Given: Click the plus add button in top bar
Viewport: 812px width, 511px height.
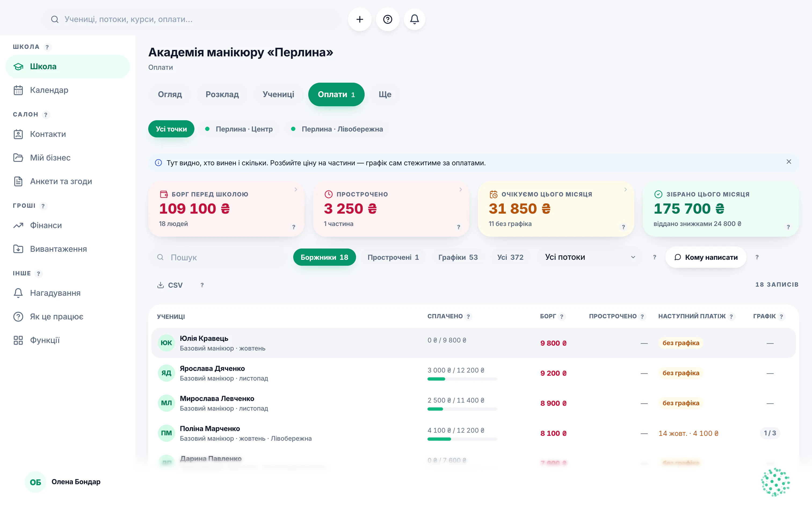Looking at the screenshot, I should point(360,19).
